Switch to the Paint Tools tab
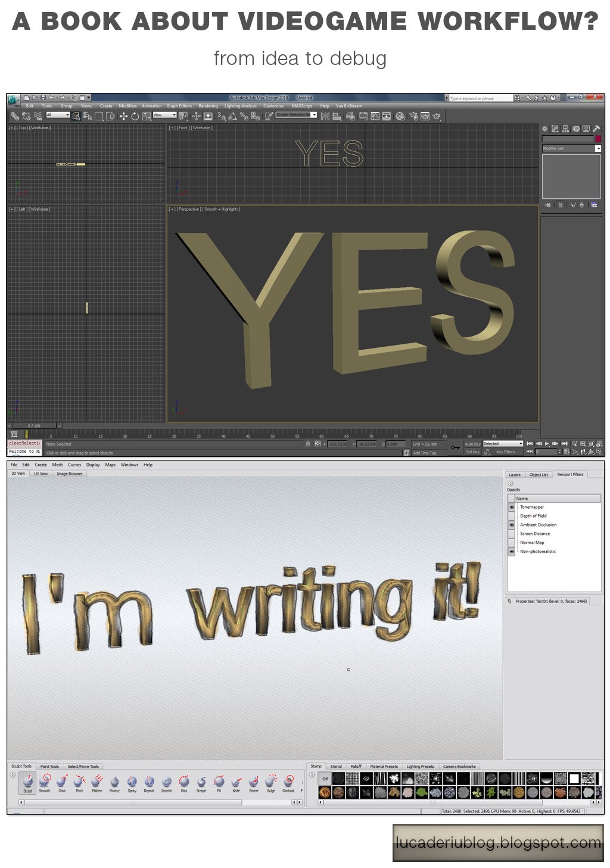 coord(49,767)
